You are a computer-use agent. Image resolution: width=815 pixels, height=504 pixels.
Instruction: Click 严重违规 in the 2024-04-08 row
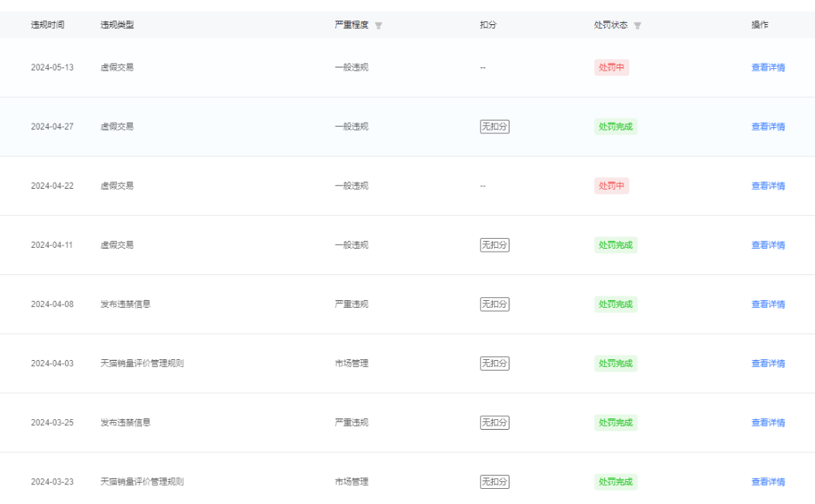point(351,304)
